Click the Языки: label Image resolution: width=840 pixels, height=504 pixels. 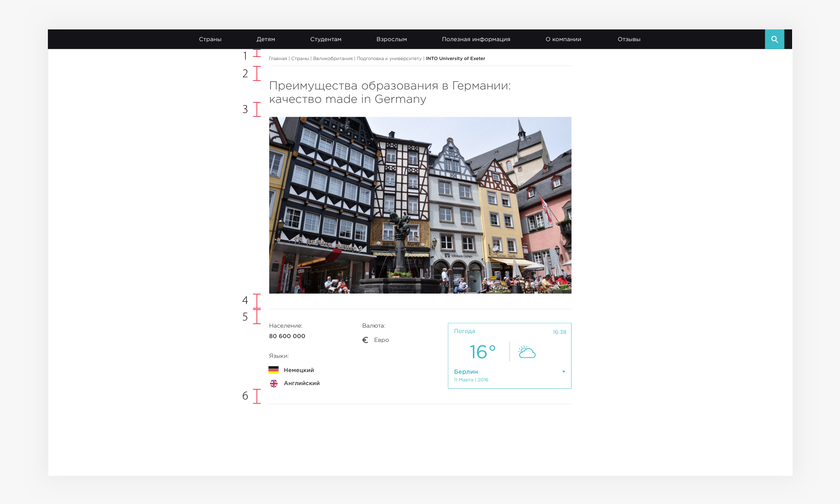tap(278, 356)
